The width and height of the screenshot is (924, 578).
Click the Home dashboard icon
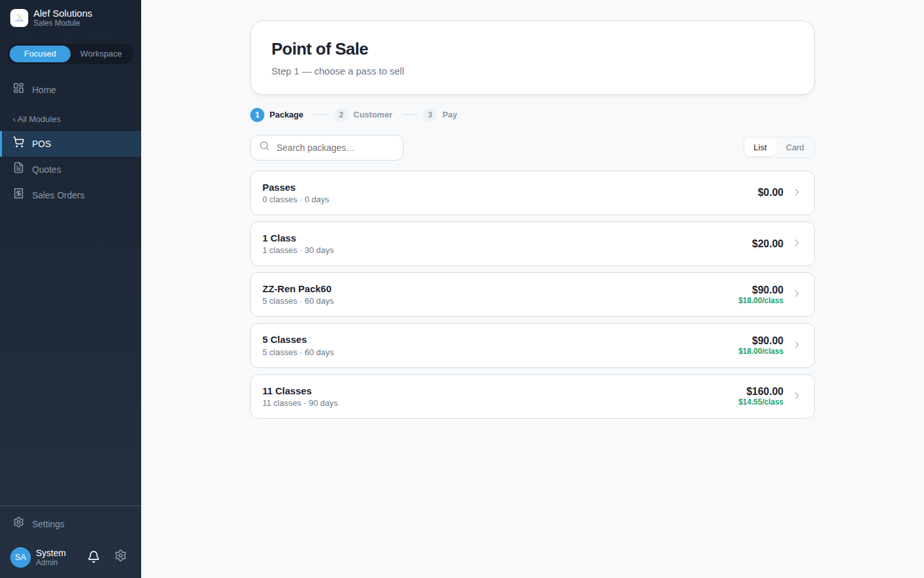(19, 88)
